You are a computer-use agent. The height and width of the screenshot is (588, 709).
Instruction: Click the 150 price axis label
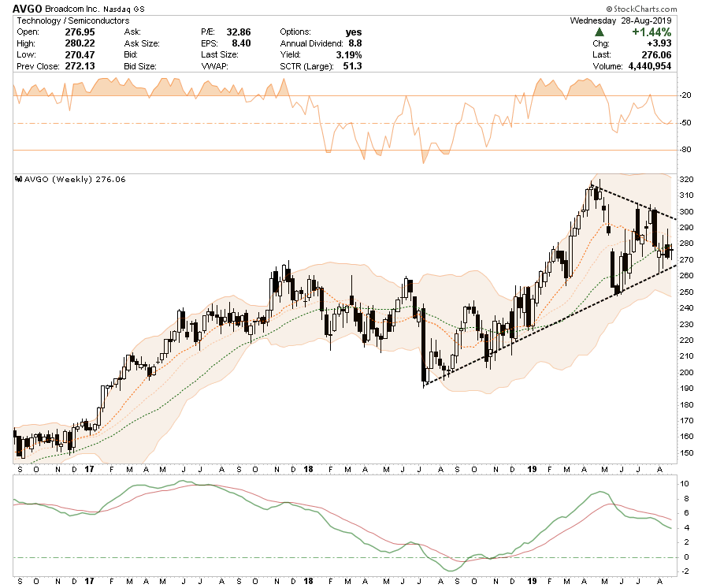(686, 452)
